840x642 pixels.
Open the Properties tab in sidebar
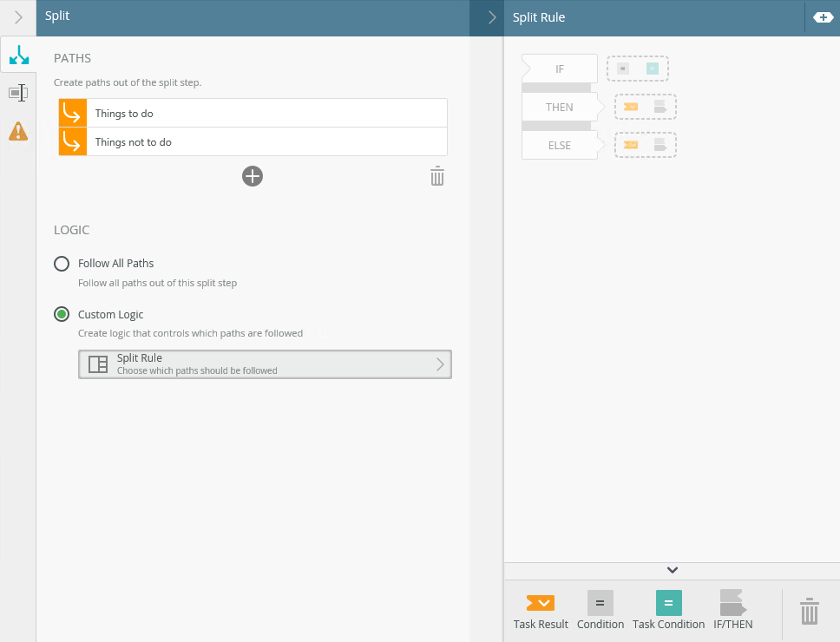point(18,93)
